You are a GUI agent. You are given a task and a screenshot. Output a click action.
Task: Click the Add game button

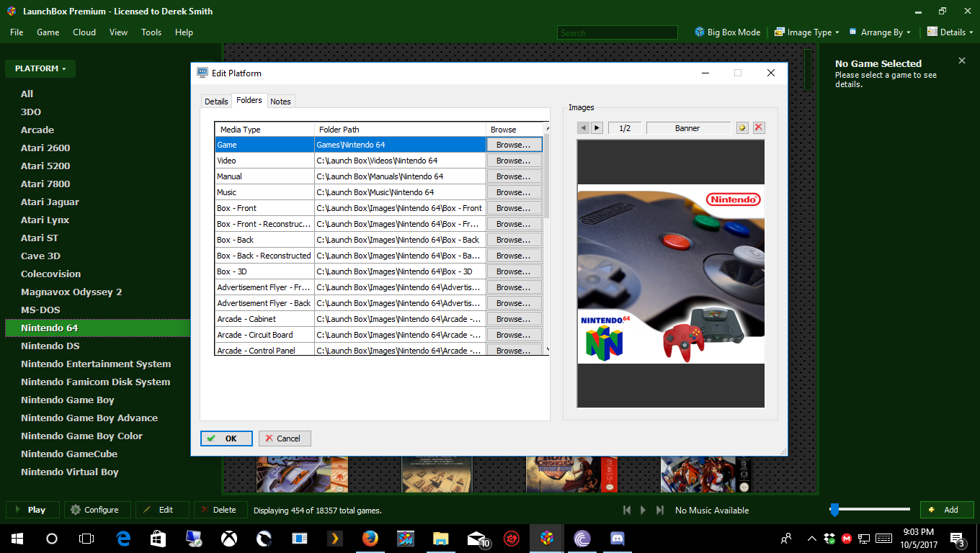click(x=947, y=510)
